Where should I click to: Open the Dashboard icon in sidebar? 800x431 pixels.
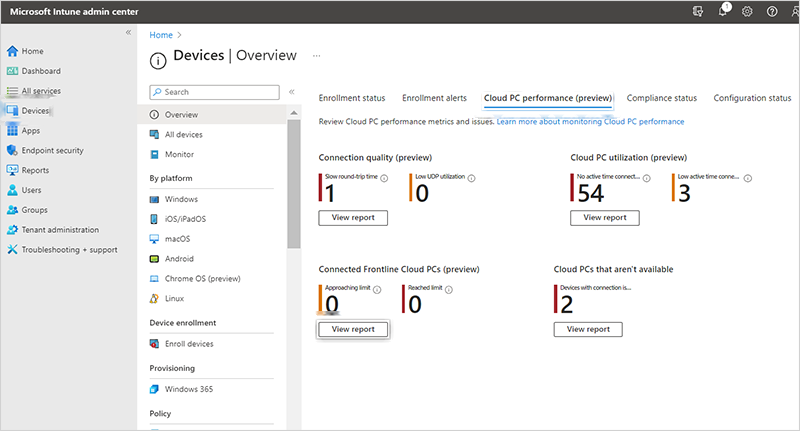click(12, 71)
